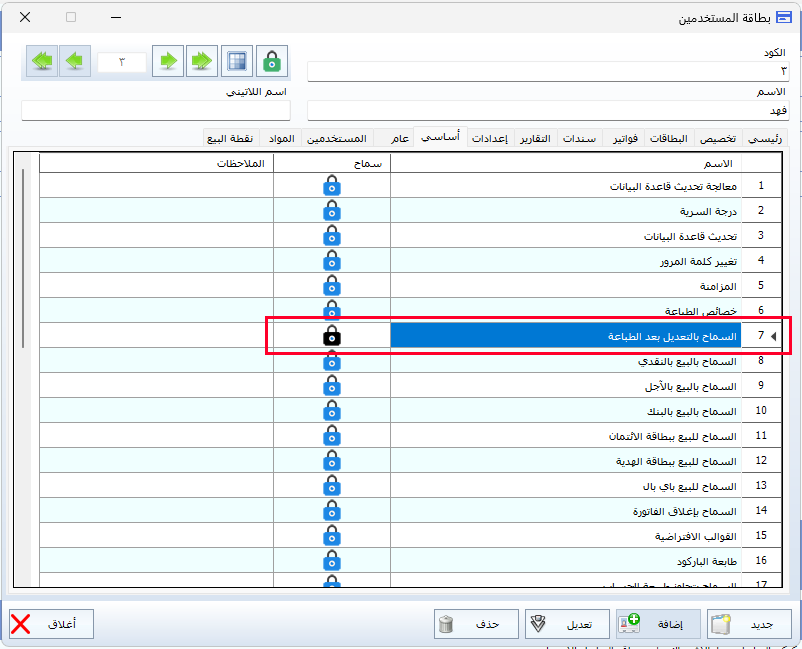The width and height of the screenshot is (802, 649).
Task: Click the أغلاق red X button
Action: tap(51, 624)
